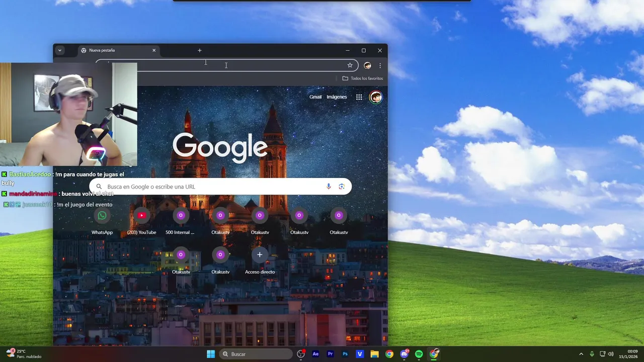Open the (203) YouTube shortcut
644x362 pixels.
(x=141, y=222)
